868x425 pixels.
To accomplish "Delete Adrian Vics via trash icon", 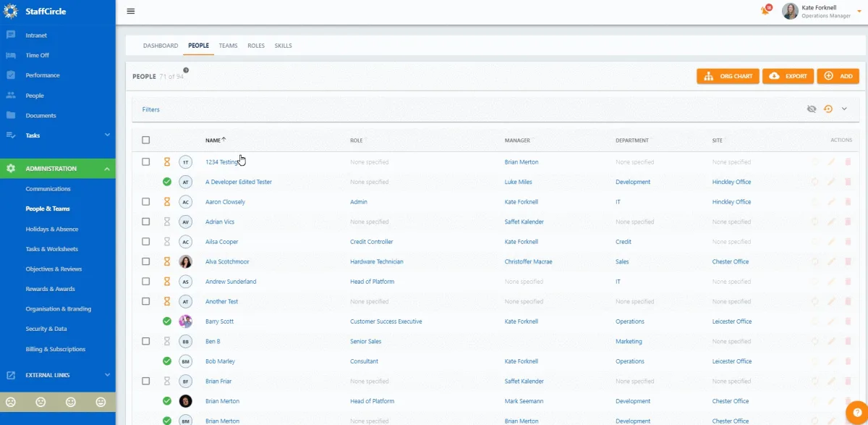I will point(848,222).
